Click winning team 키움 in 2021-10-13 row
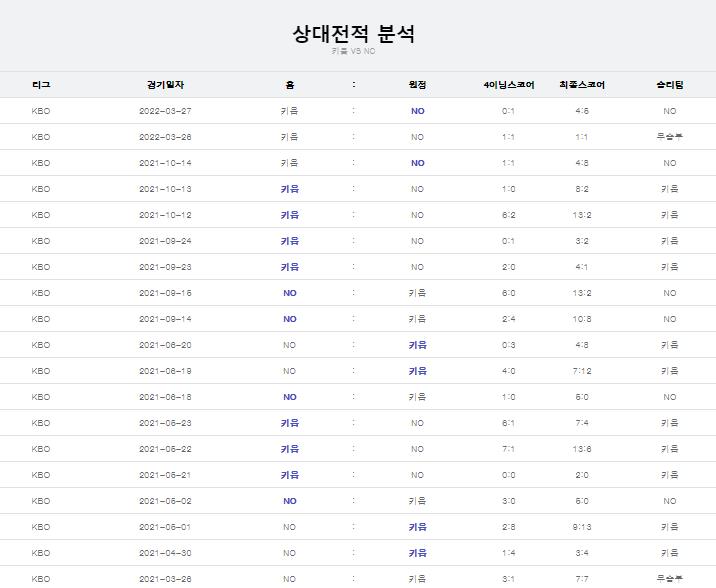The width and height of the screenshot is (716, 588). coord(670,189)
